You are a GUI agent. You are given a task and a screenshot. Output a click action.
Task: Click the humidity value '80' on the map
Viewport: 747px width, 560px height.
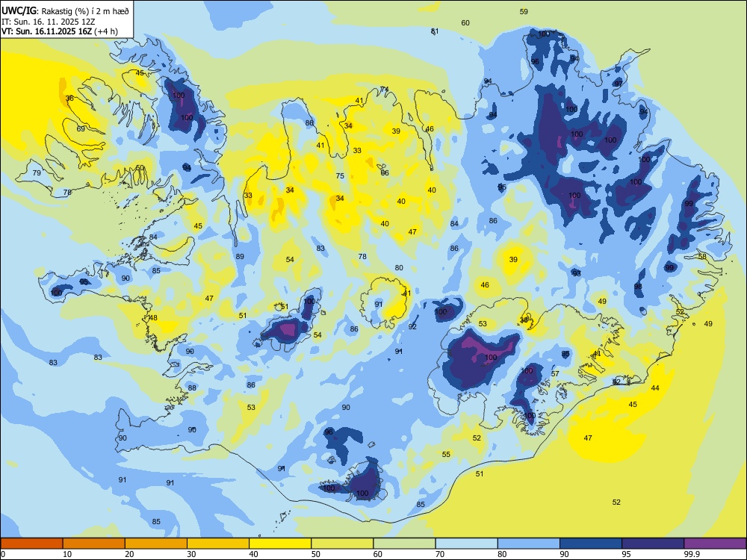coord(399,267)
